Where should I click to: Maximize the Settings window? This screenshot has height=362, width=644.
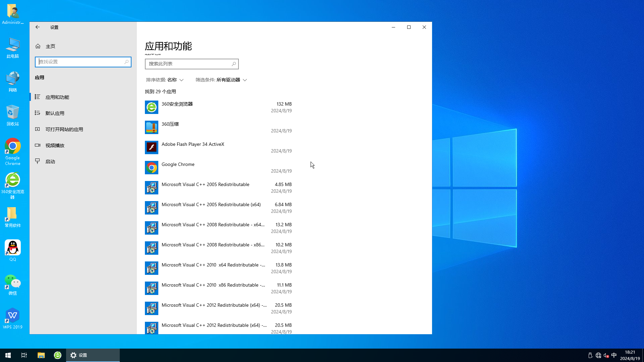point(409,27)
